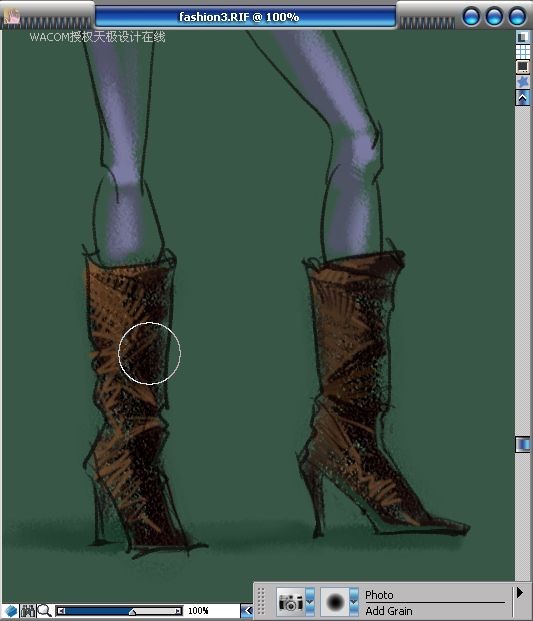Click the blue cube navigation icon

(10, 611)
